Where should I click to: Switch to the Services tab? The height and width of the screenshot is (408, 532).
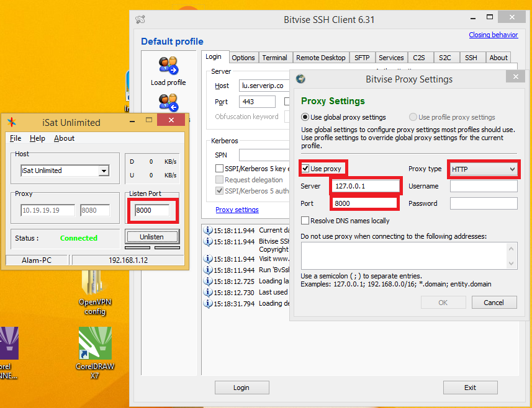[x=391, y=58]
